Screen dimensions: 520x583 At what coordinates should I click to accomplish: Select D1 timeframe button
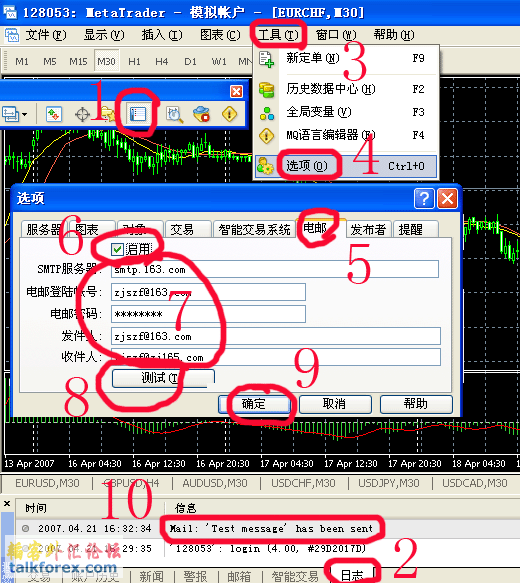[x=190, y=61]
